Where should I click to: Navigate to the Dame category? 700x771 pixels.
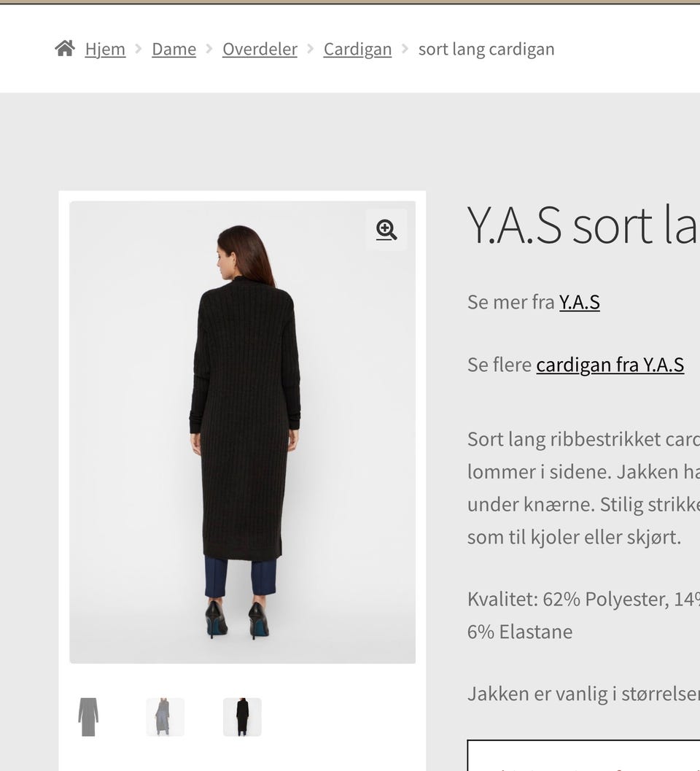coord(174,49)
